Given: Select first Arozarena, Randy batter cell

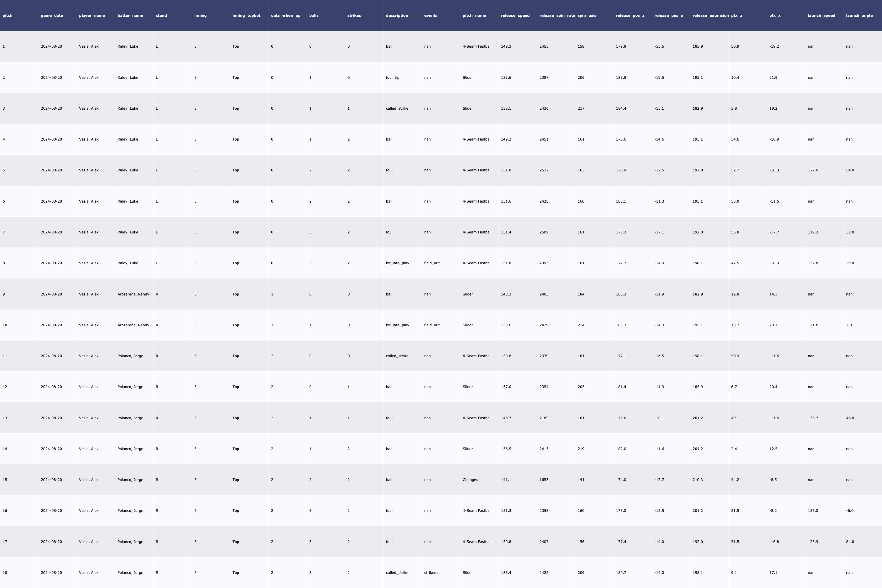Looking at the screenshot, I should (x=133, y=294).
